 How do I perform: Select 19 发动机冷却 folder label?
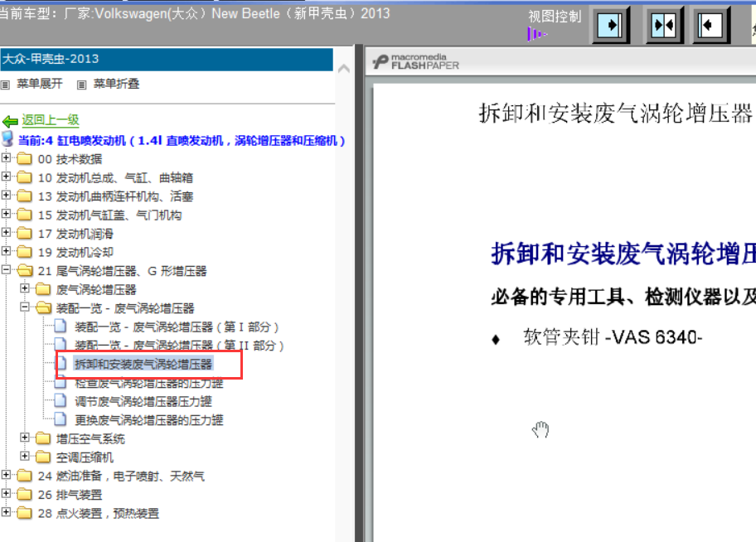[x=75, y=252]
